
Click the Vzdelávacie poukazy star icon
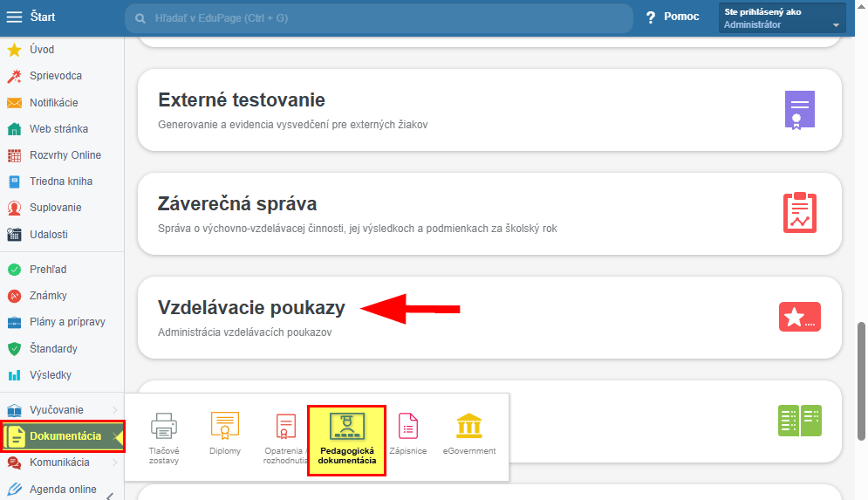click(799, 318)
